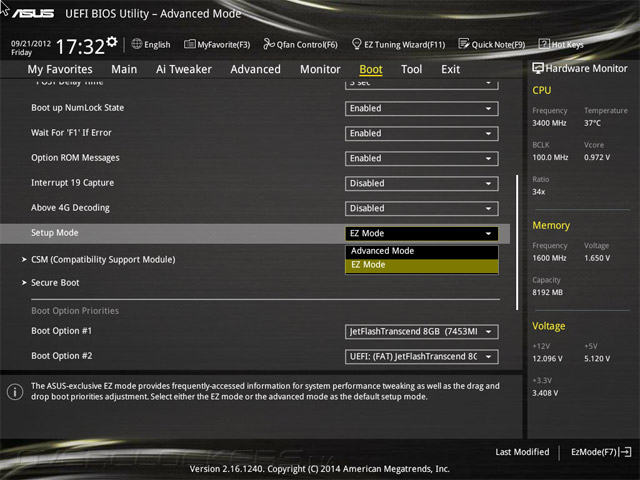Click the 17:32 clock display
Image resolution: width=640 pixels, height=480 pixels.
click(x=80, y=47)
